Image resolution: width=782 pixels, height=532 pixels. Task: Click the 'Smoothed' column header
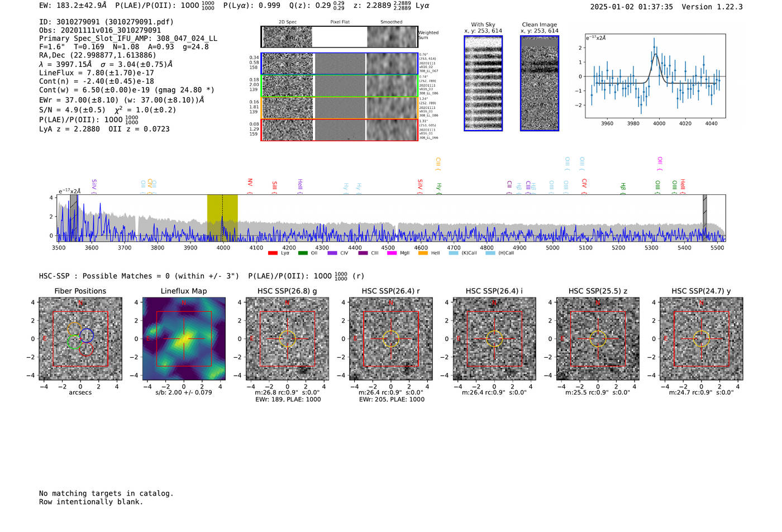tap(391, 22)
